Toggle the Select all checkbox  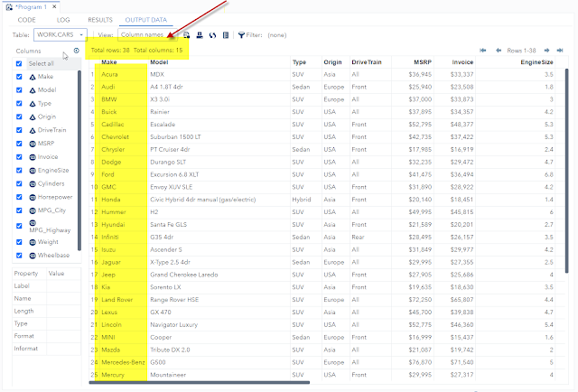[x=19, y=63]
